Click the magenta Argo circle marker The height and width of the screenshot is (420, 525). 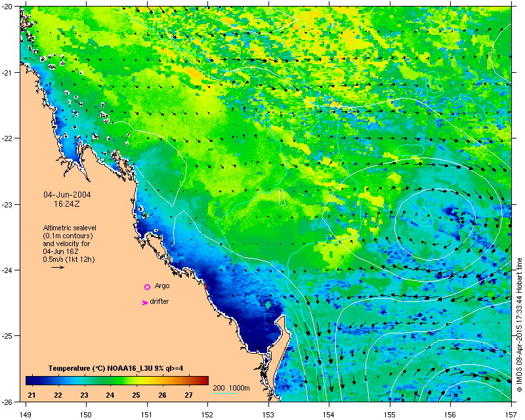[x=147, y=287]
